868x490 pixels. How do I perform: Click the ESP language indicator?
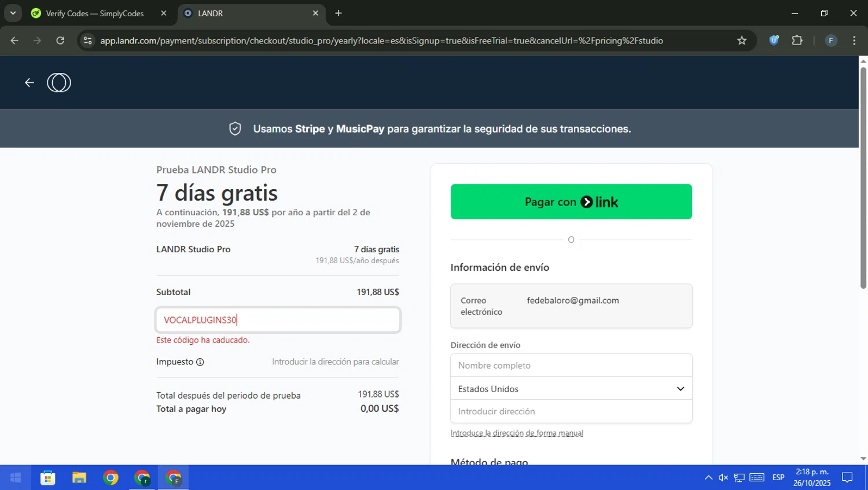click(778, 477)
